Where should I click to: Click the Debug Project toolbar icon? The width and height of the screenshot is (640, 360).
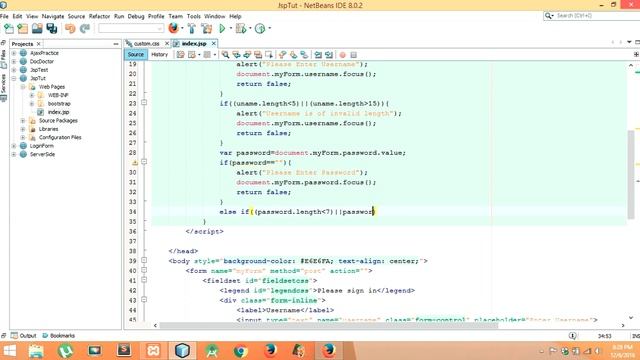pyautogui.click(x=241, y=28)
